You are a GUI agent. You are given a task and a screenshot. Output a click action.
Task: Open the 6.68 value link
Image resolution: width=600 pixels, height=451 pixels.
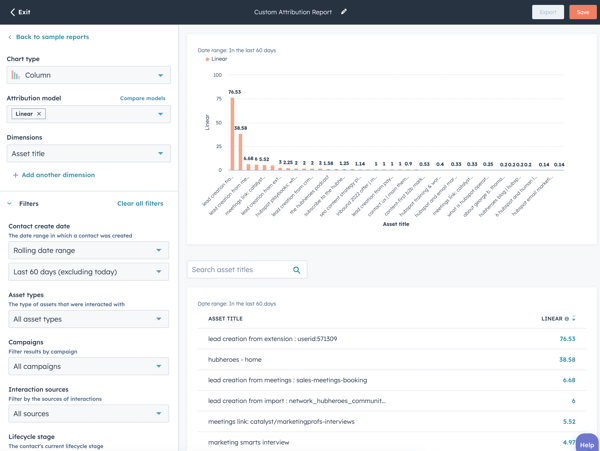(x=569, y=380)
